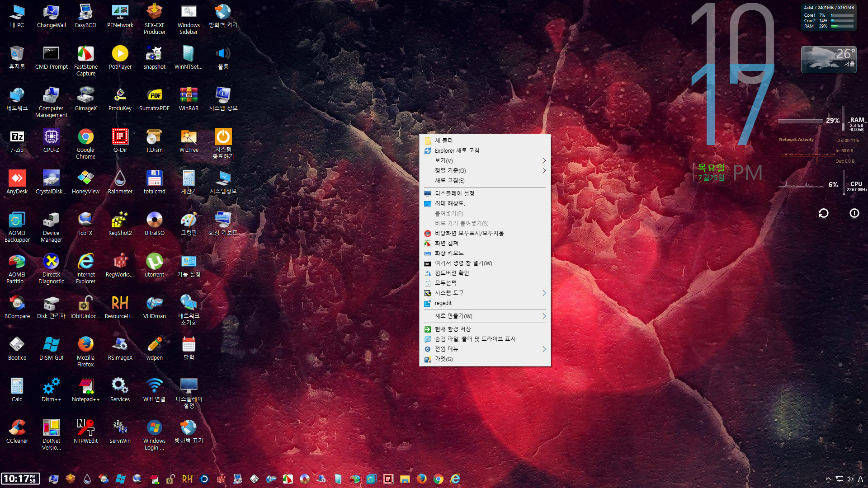
Task: Select the CCleaner icon
Action: point(17,432)
